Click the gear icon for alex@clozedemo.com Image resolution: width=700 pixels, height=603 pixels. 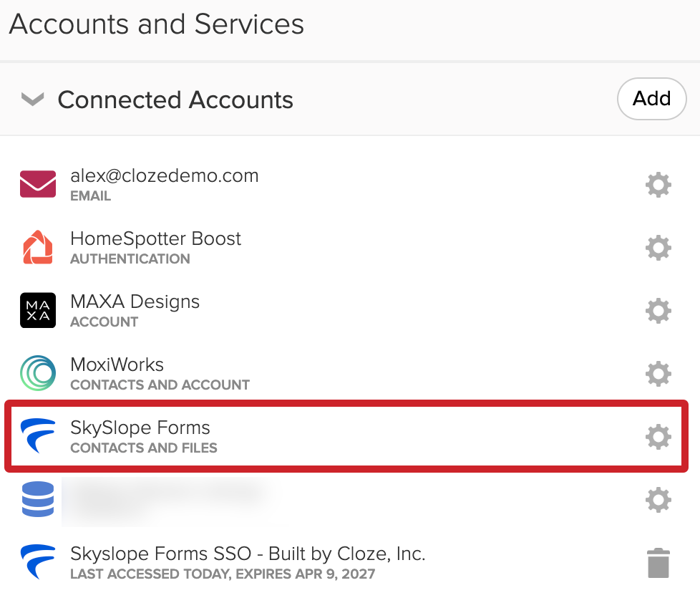pos(658,185)
